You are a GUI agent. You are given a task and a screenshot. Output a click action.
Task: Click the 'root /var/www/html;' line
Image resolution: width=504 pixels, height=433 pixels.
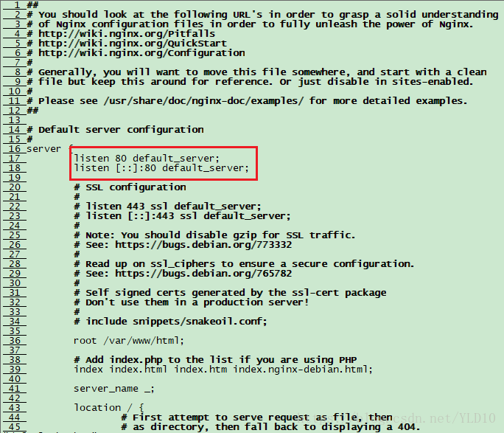128,341
